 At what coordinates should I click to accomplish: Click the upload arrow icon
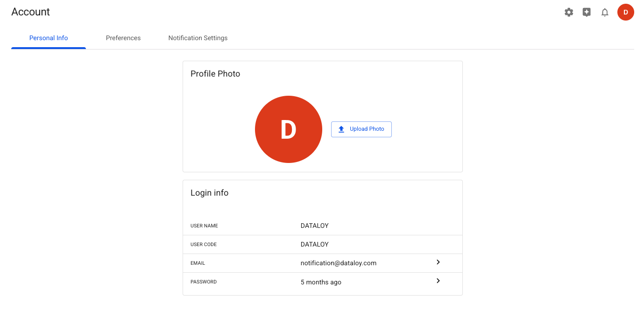pos(341,129)
